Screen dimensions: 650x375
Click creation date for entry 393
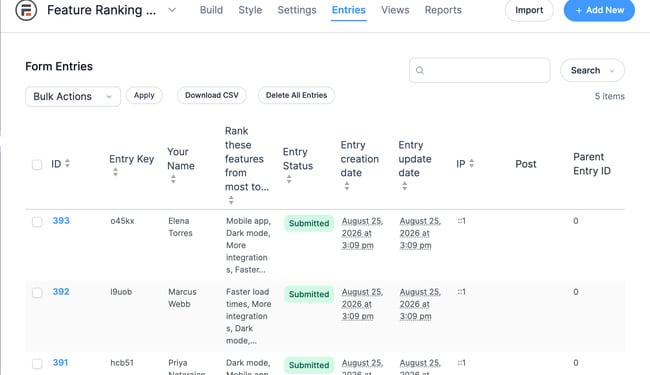click(362, 233)
